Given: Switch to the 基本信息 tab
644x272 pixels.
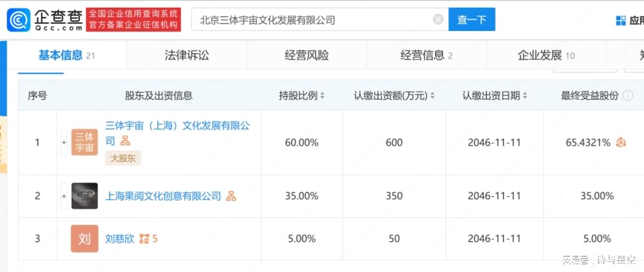Looking at the screenshot, I should coord(67,55).
